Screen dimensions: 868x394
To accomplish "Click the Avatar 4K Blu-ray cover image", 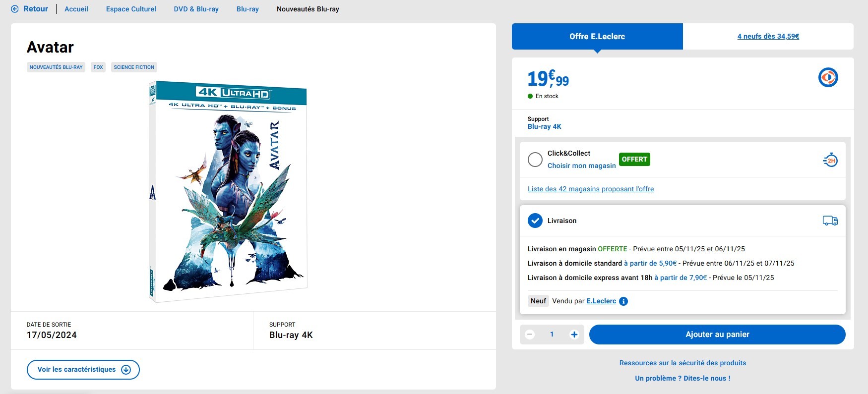I will pos(228,191).
